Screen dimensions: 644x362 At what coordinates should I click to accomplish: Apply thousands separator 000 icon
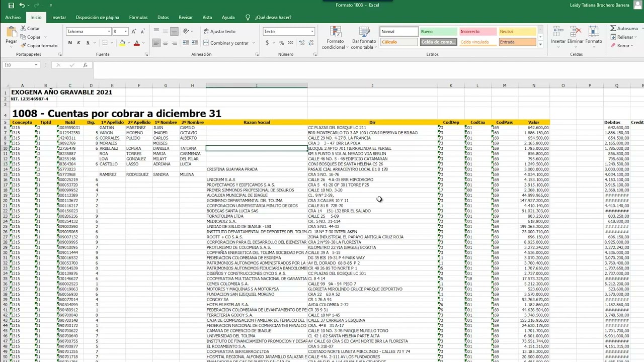point(291,43)
